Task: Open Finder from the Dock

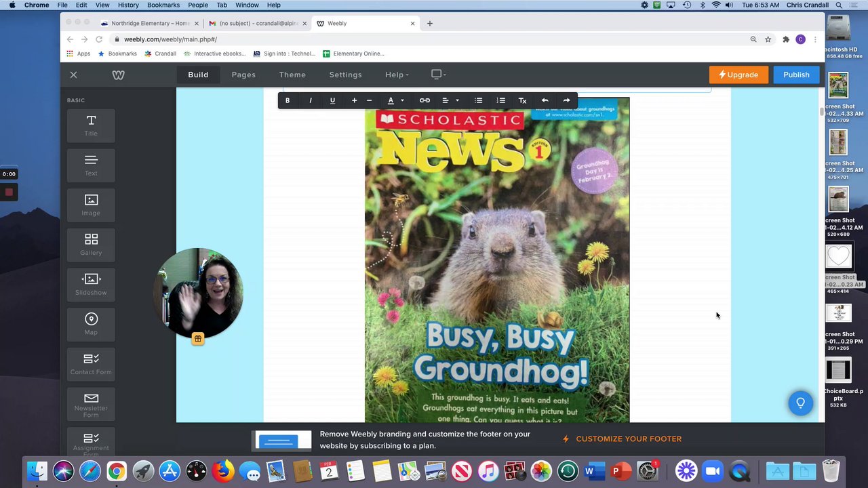Action: click(37, 470)
